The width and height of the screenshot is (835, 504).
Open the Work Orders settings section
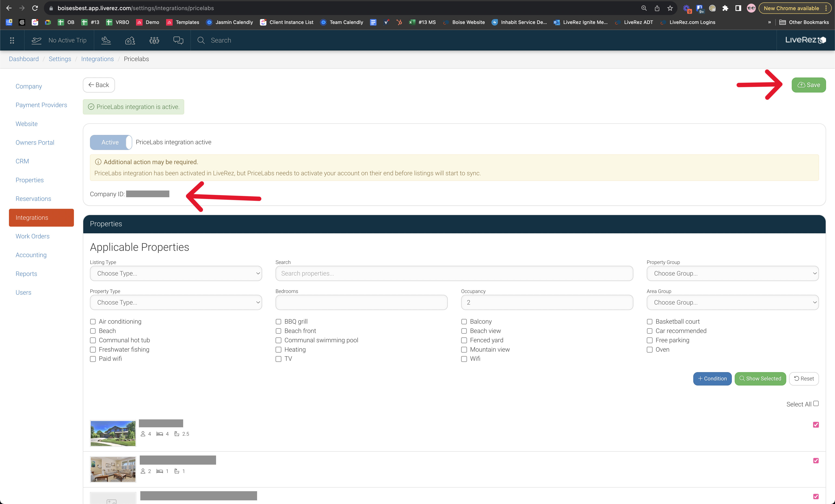(32, 236)
